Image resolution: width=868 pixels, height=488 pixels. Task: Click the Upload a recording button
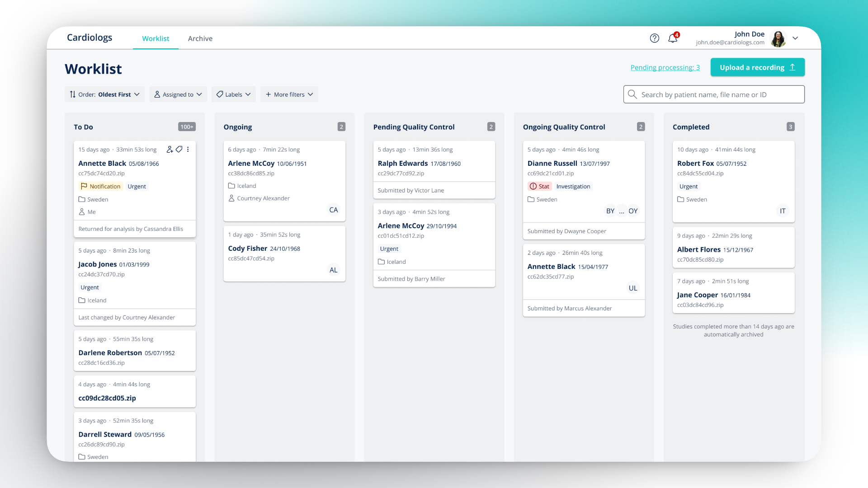[757, 67]
